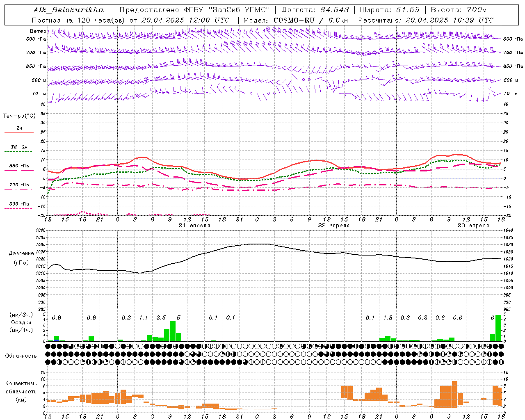This screenshot has height=420, width=525.
Task: Click the red 2м legend line sample
Action: 19,132
